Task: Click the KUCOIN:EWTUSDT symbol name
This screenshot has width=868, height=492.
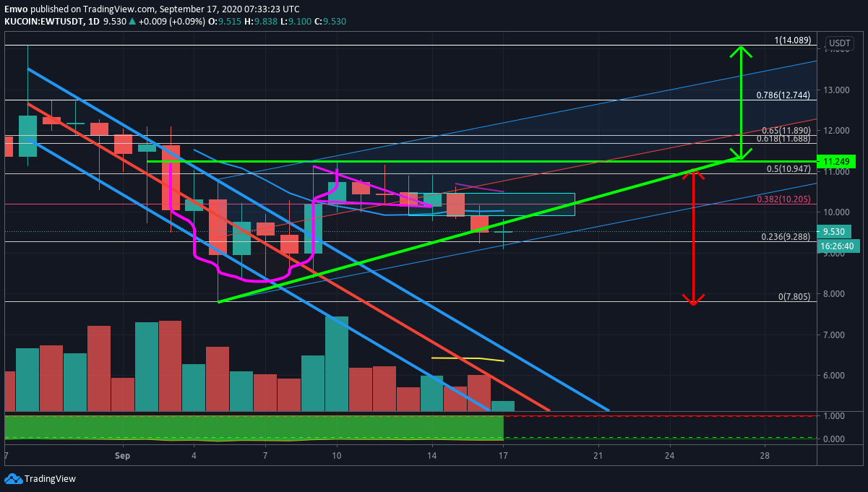Action: click(x=42, y=22)
